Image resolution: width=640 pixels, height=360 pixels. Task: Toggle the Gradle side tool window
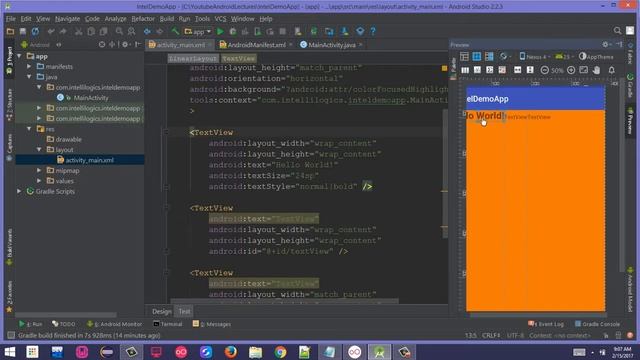tap(630, 86)
